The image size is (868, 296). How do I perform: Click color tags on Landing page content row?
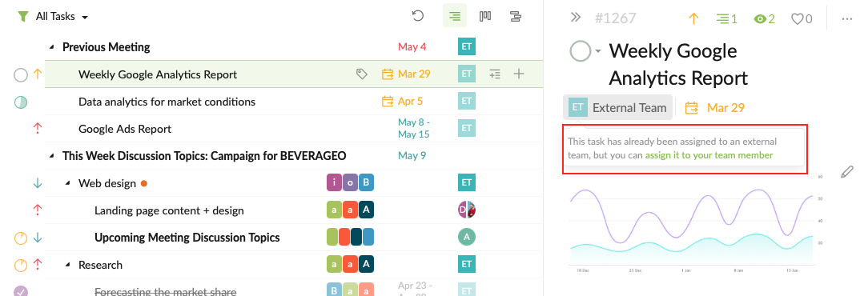pyautogui.click(x=351, y=210)
